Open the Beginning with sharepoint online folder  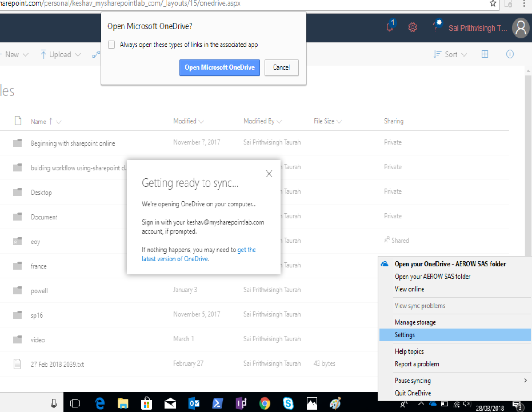[73, 143]
